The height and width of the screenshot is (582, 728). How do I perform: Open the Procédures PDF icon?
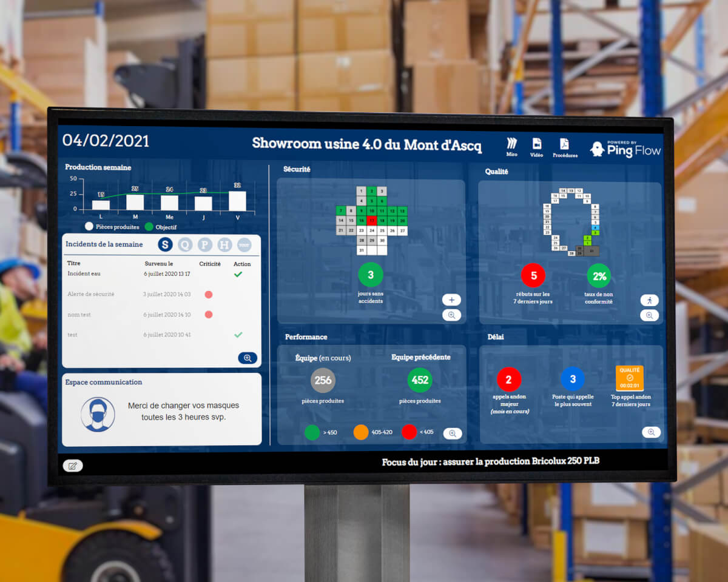click(564, 144)
